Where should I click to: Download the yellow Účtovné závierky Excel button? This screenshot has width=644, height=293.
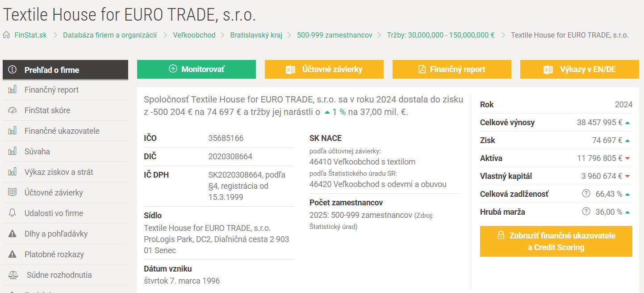[324, 69]
